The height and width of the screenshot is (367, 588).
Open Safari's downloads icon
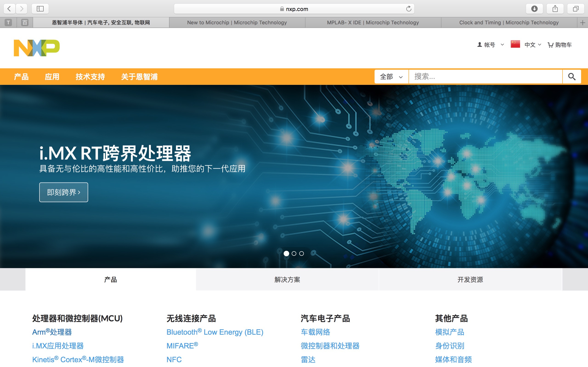[534, 9]
